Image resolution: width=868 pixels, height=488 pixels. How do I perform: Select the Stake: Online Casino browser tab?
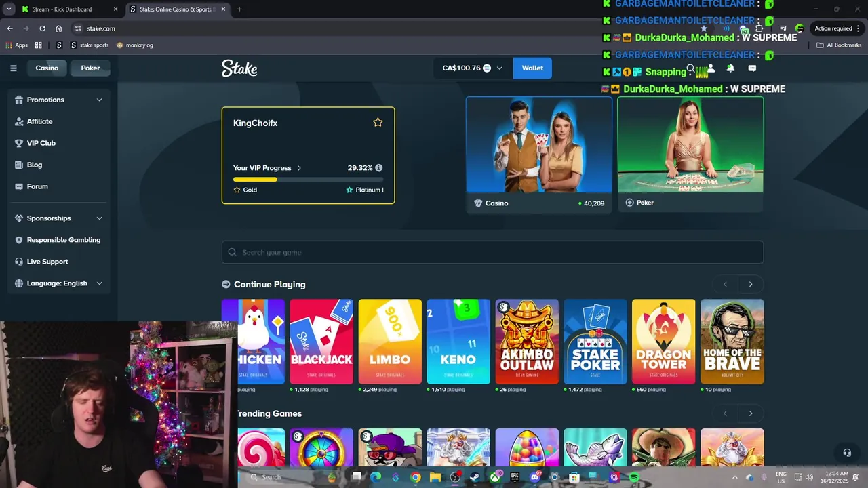[176, 9]
